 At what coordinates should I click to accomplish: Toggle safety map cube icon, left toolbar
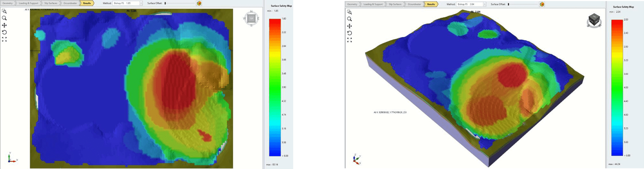tap(199, 4)
